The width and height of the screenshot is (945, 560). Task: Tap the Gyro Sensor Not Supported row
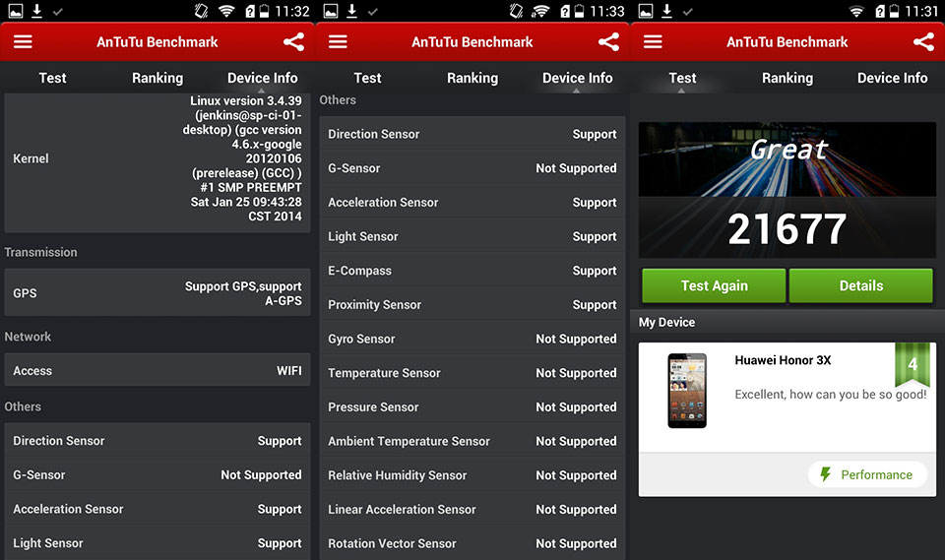point(472,339)
